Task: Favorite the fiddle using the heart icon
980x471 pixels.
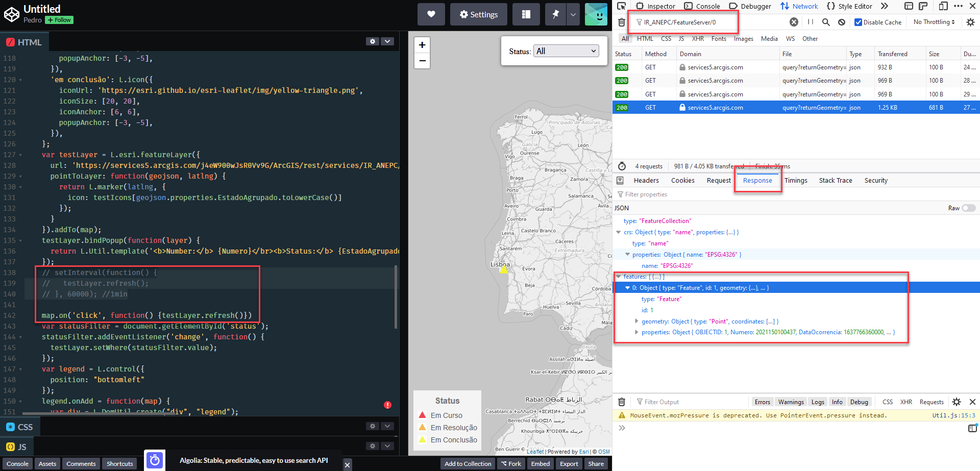Action: pyautogui.click(x=431, y=14)
